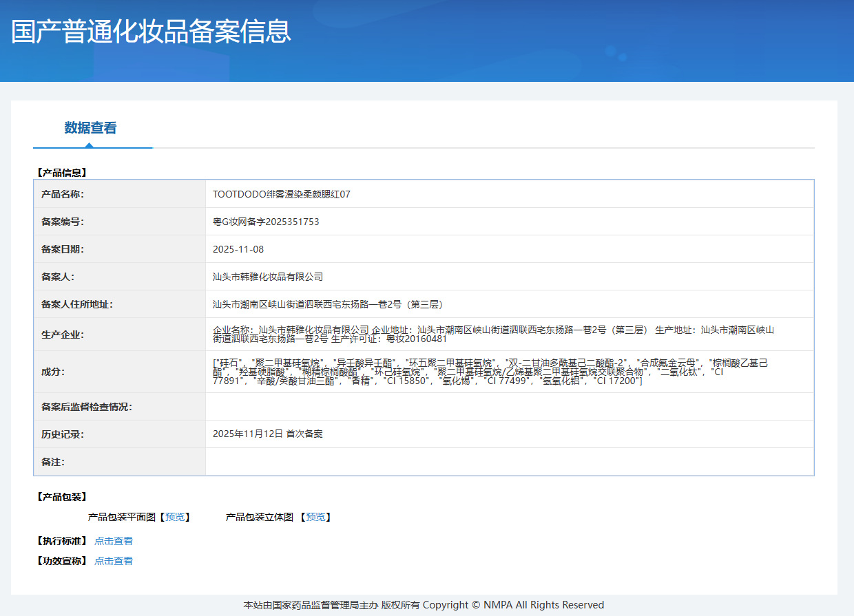Viewport: 854px width, 616px height.
Task: Open 功效宣称 点击查看 link
Action: point(114,561)
